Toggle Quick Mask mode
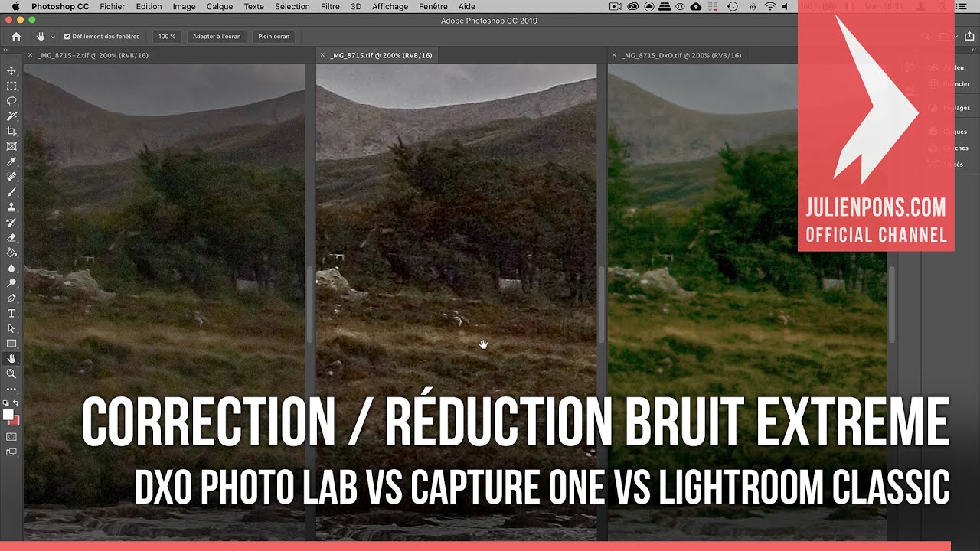Screen dimensions: 980x551 (x=11, y=436)
